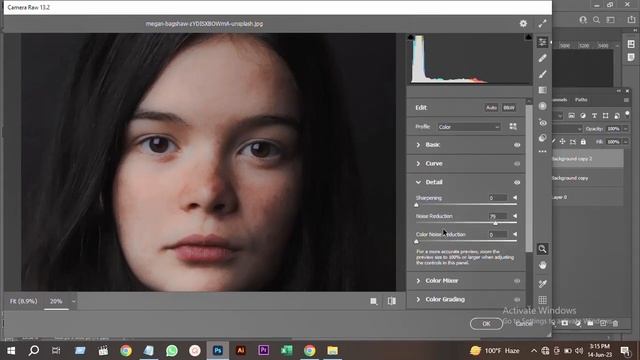Filter layers by type T icon
640x360 pixels.
tap(594, 116)
